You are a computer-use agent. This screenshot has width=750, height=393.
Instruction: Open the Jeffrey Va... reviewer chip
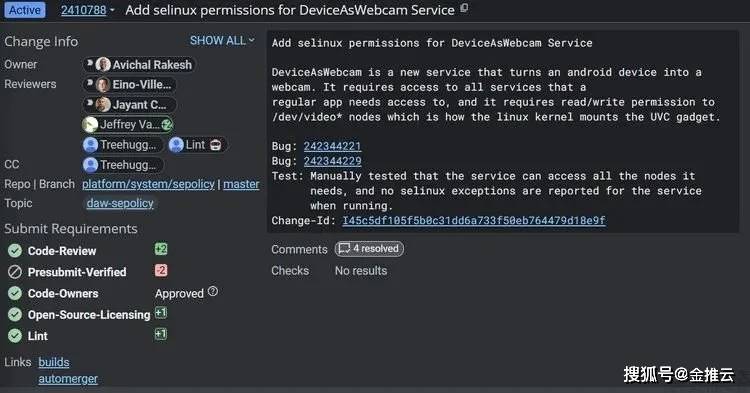click(127, 125)
